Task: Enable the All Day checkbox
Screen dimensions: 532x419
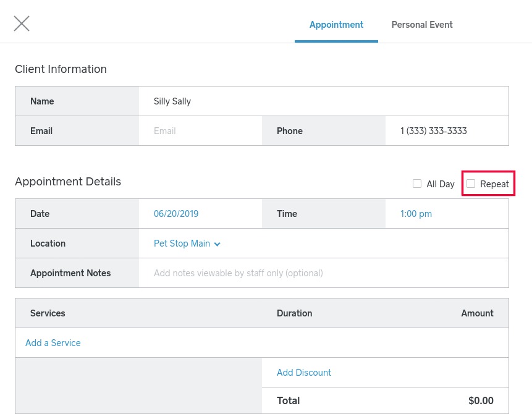Action: coord(417,184)
